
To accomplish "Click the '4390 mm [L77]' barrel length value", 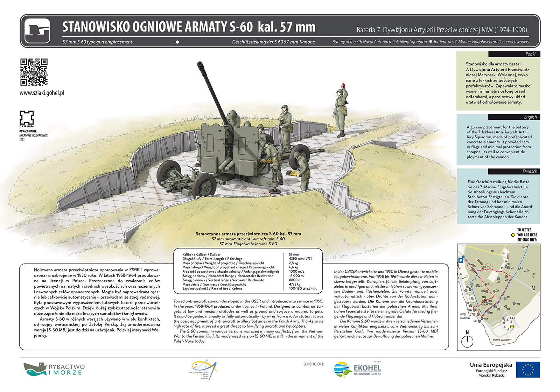I will click(x=300, y=259).
